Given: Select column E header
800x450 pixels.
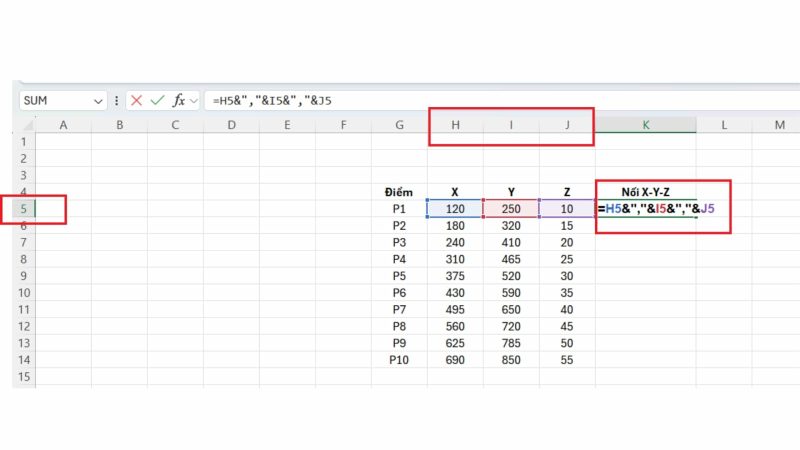Looking at the screenshot, I should [287, 125].
